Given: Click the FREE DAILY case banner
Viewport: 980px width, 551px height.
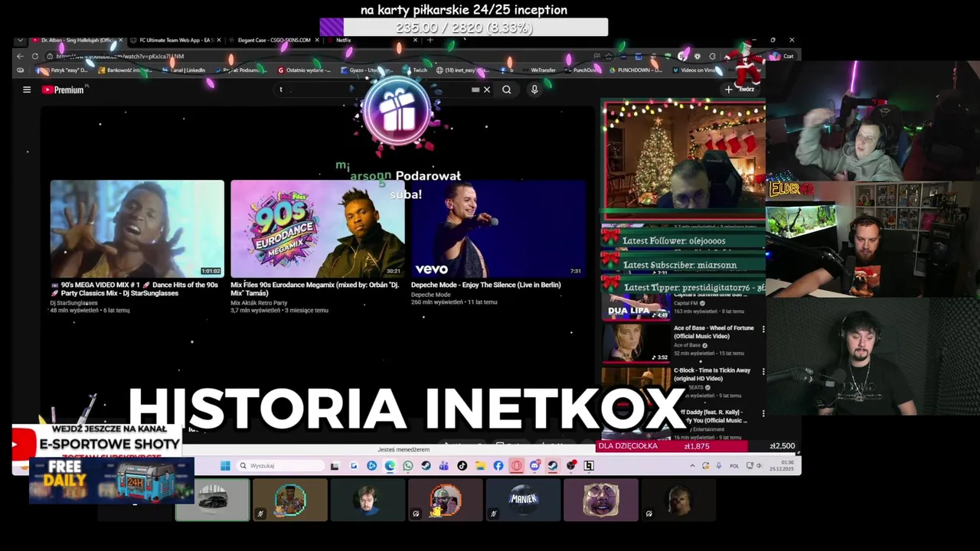Looking at the screenshot, I should pos(111,481).
